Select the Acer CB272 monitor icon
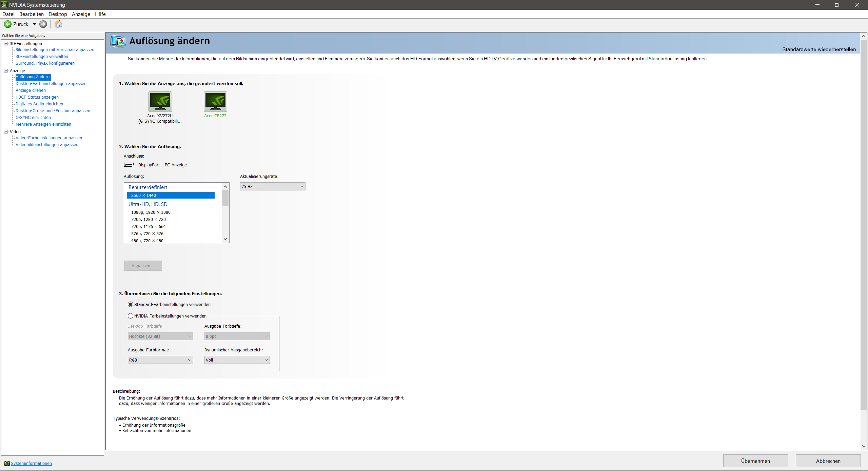The width and height of the screenshot is (868, 471). [x=215, y=102]
